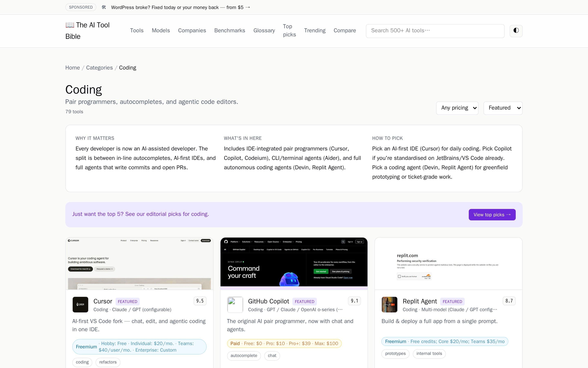Screen dimensions: 588x368
Task: Click the WHAT'S IN HERE heading
Action: pos(243,138)
